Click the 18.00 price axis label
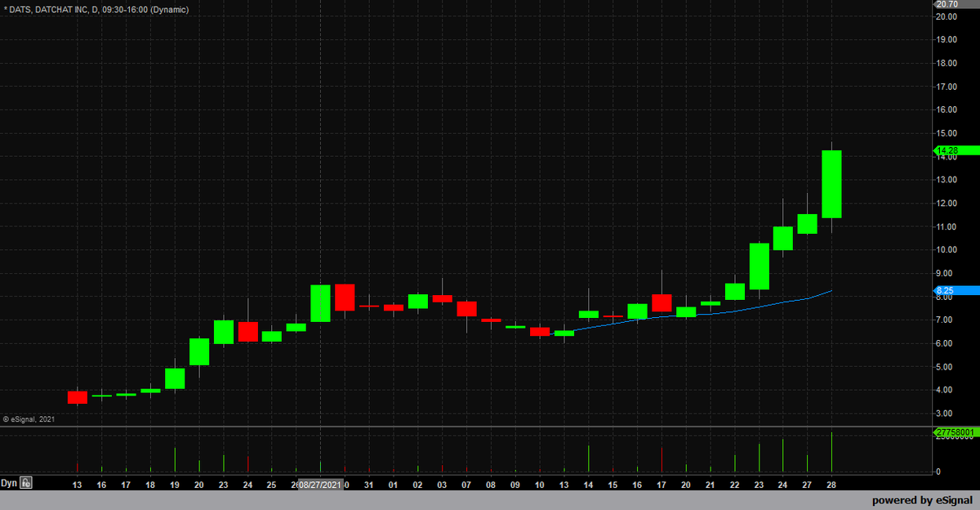The width and height of the screenshot is (980, 510). point(947,63)
